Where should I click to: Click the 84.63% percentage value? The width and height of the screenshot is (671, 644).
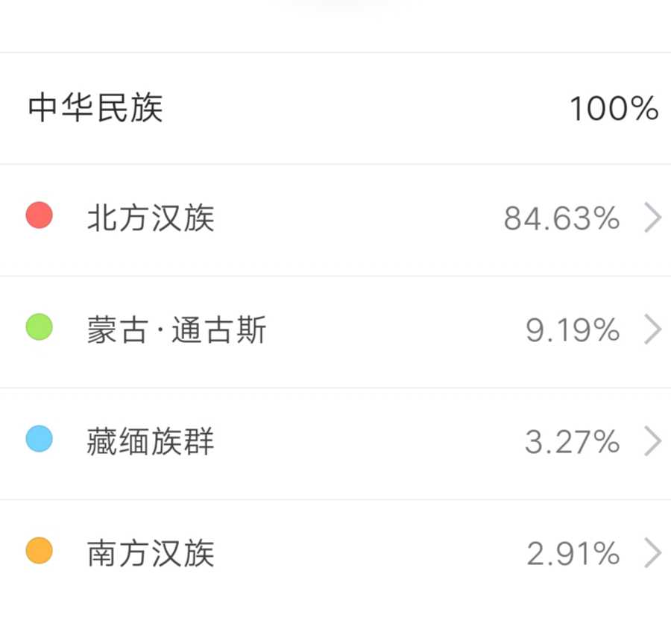(561, 218)
